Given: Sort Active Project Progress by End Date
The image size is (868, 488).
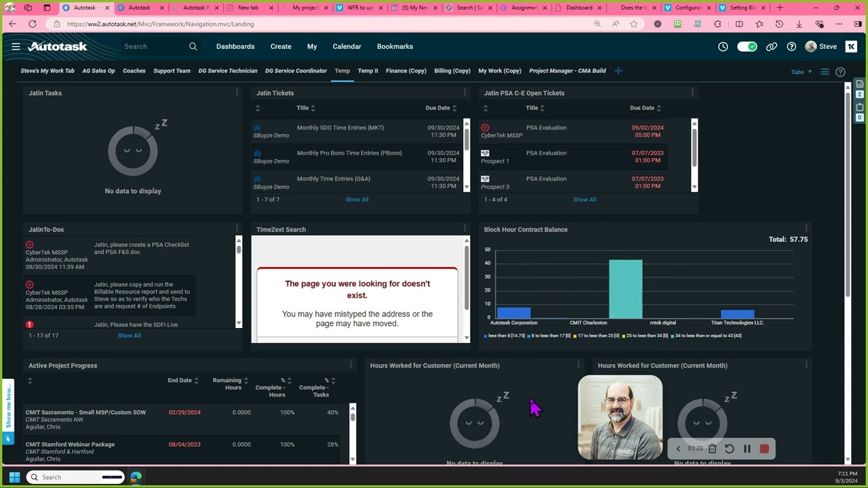Looking at the screenshot, I should tap(183, 380).
